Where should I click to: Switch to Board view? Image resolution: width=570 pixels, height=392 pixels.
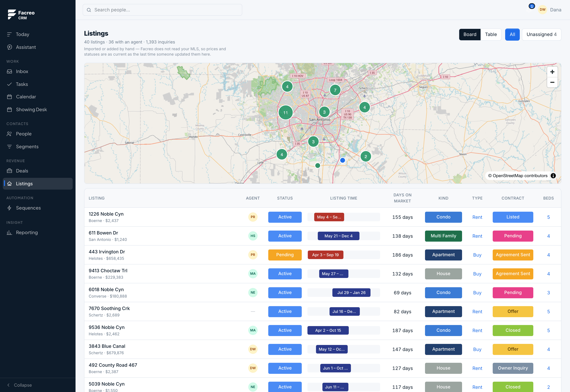(470, 35)
